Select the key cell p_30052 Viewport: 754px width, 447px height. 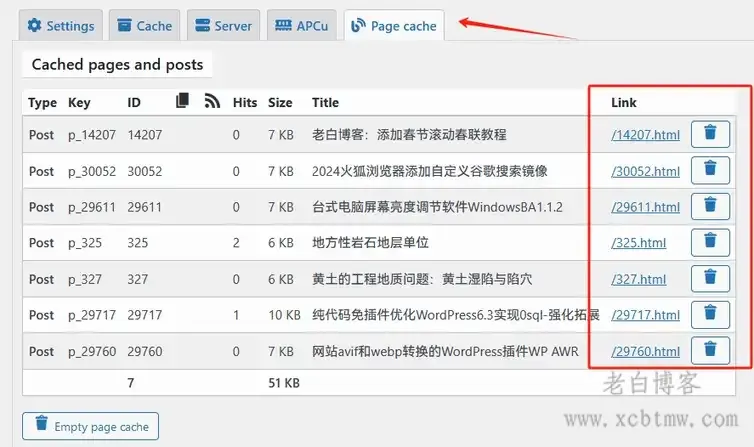92,171
